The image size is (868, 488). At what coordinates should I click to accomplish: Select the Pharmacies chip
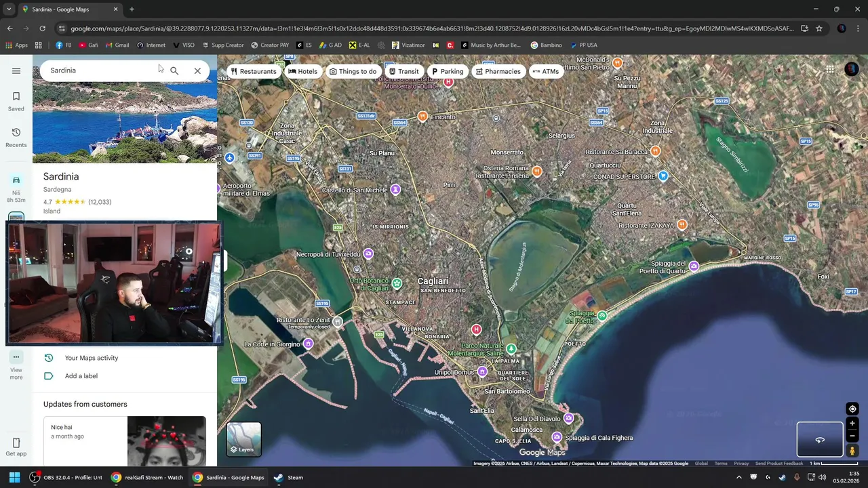tap(498, 71)
